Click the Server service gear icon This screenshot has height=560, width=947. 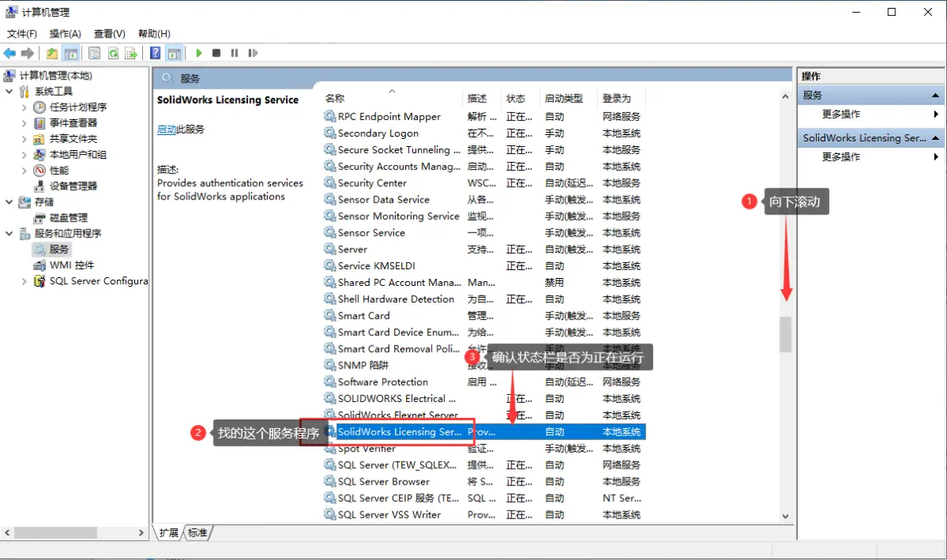pyautogui.click(x=329, y=249)
